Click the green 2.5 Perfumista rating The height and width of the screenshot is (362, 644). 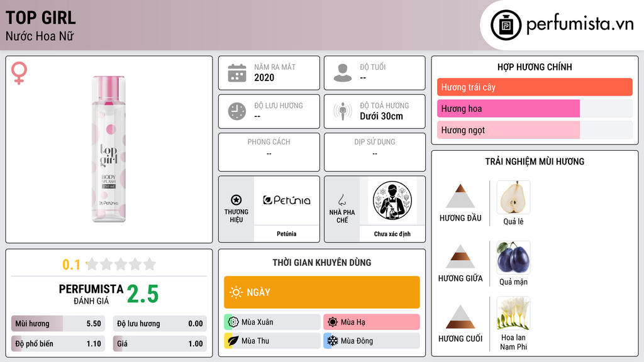coord(143,294)
